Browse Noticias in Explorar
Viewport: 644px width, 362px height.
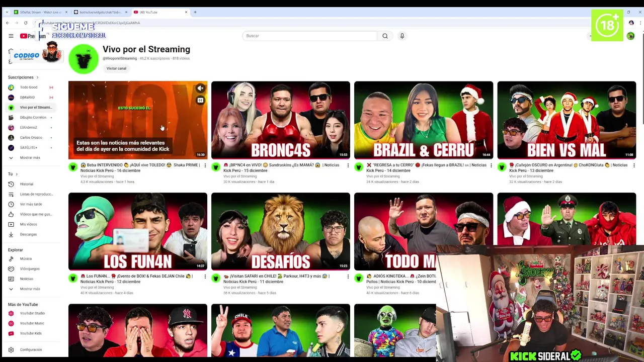(x=26, y=279)
